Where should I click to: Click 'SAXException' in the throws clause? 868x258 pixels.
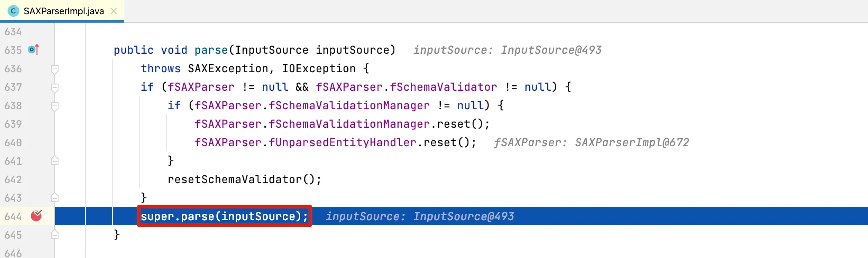pos(228,68)
